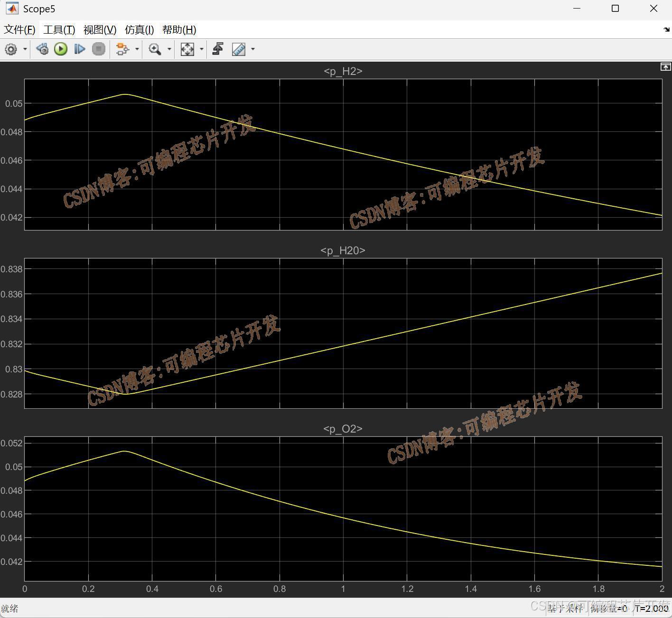Click the 就绪 status text
672x618 pixels.
click(9, 609)
